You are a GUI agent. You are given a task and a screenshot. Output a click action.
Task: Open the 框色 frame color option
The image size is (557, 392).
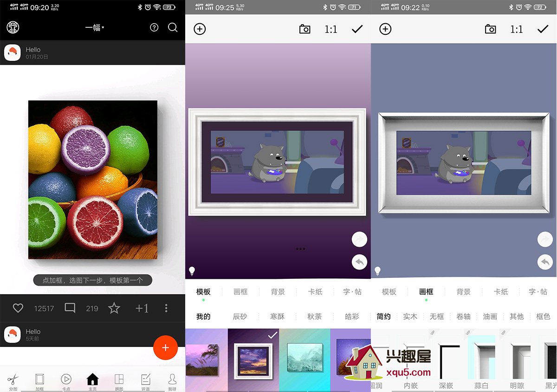coord(543,316)
